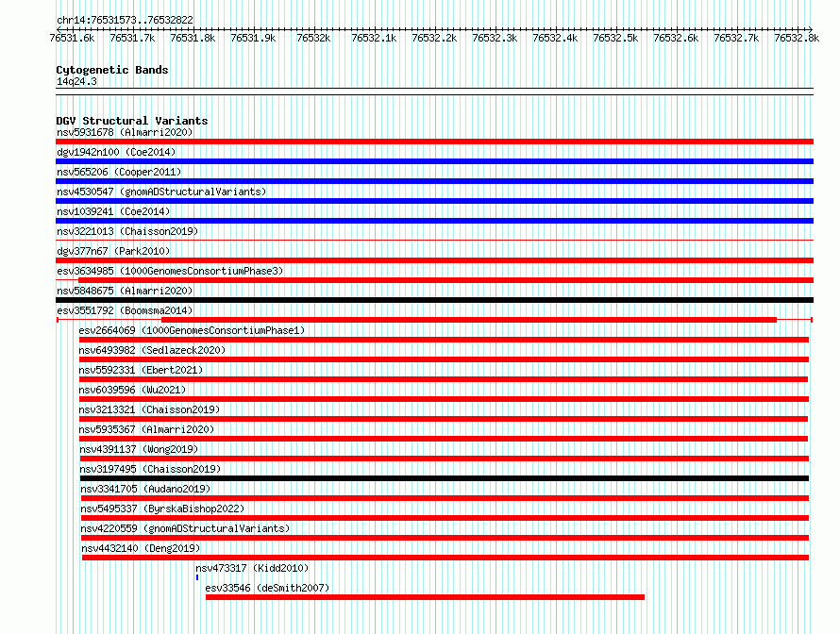This screenshot has height=634, width=840.
Task: Open nsv565206 (Cooper2011) variant details
Action: (119, 172)
